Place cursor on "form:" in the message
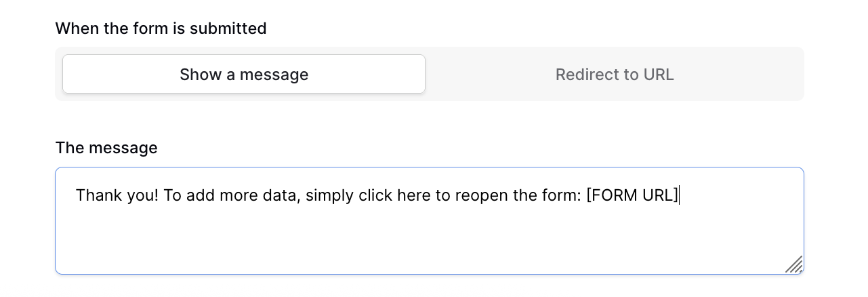Image resolution: width=868 pixels, height=297 pixels. (x=564, y=195)
